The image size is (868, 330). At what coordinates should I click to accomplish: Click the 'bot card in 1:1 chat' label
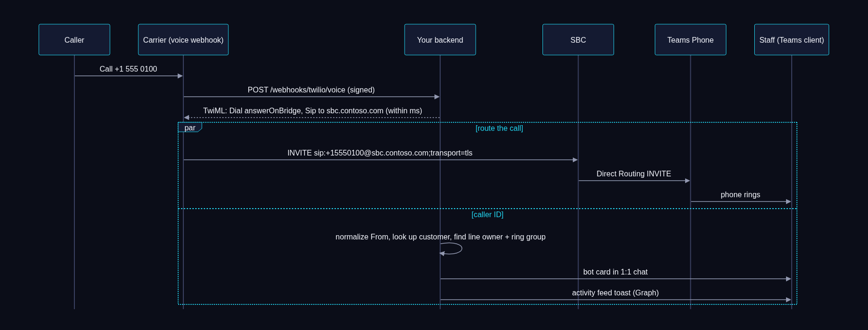click(615, 272)
